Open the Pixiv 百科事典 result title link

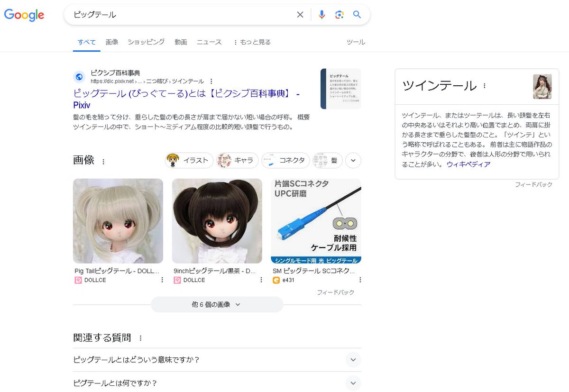186,99
